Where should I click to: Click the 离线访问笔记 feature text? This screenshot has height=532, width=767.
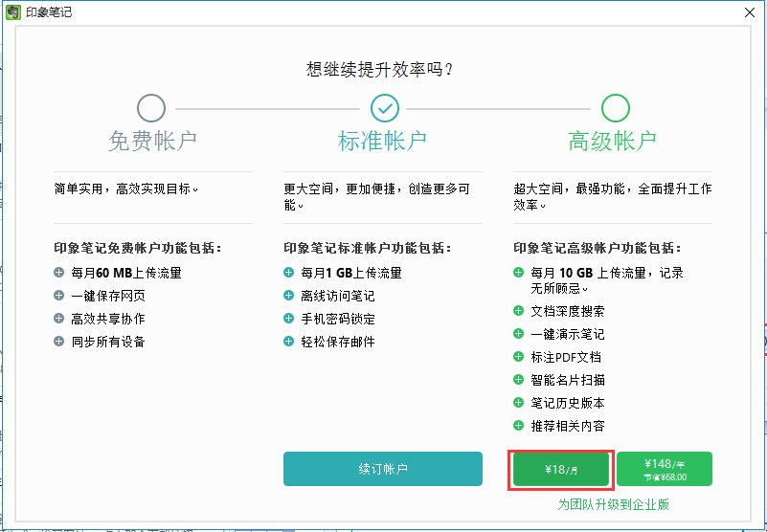point(338,296)
